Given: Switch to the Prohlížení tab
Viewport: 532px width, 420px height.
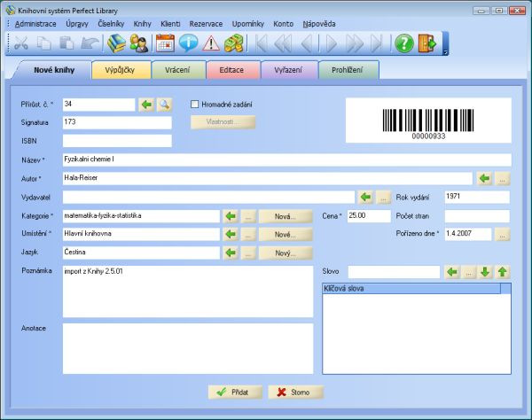Looking at the screenshot, I should pos(348,70).
